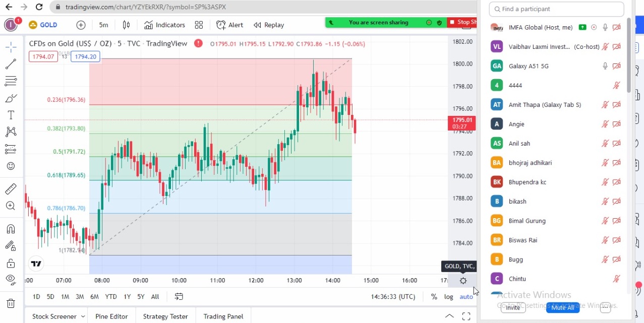Click the Stop Share button
Image resolution: width=644 pixels, height=323 pixels.
click(462, 22)
